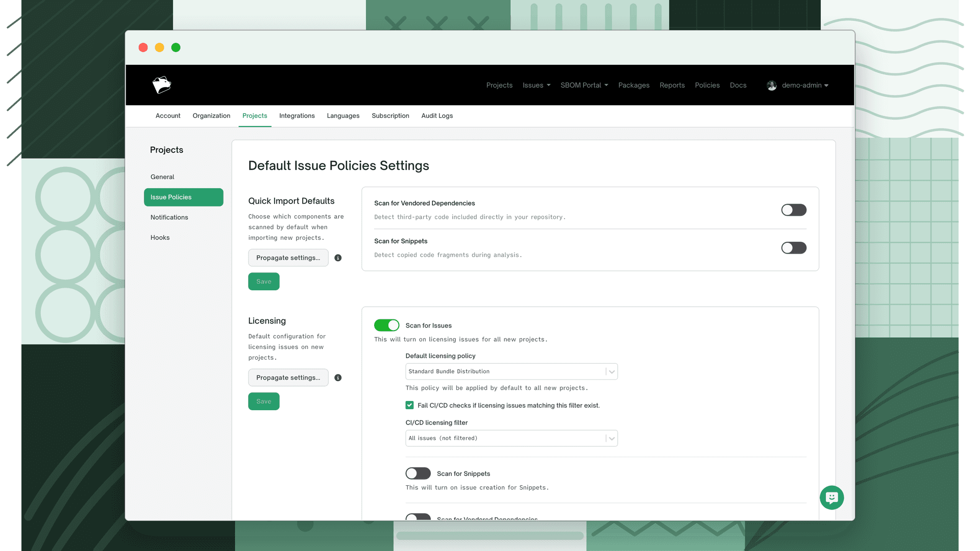Enable Scan for Vendored Dependencies toggle
This screenshot has width=980, height=551.
pos(794,210)
